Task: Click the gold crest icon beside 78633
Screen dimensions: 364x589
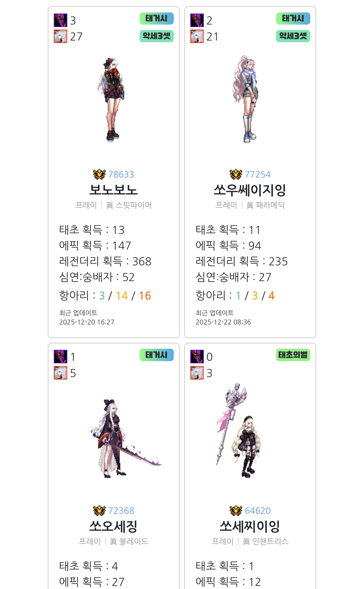Action: [99, 174]
